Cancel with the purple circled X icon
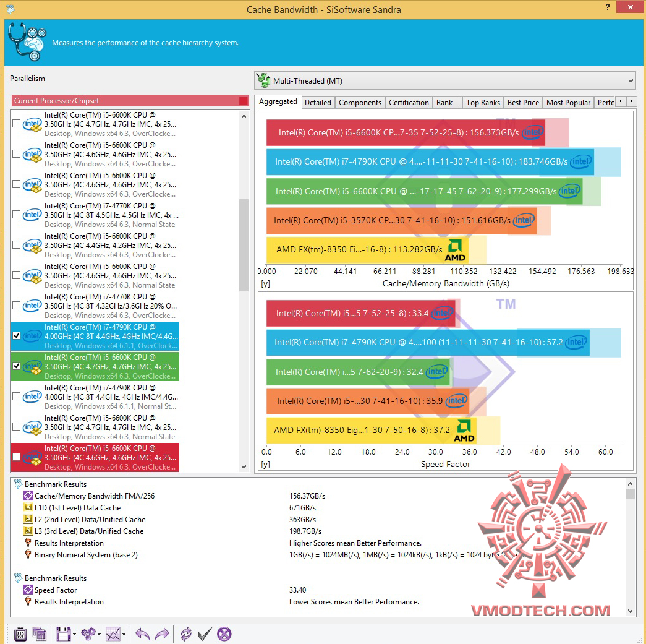The height and width of the screenshot is (644, 646). (224, 633)
